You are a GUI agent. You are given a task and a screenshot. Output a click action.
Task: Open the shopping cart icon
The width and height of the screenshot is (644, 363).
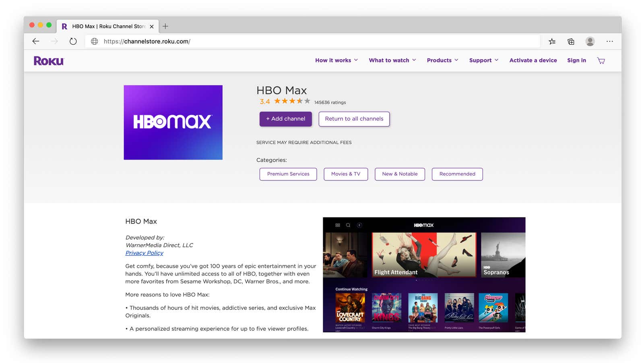(x=601, y=60)
